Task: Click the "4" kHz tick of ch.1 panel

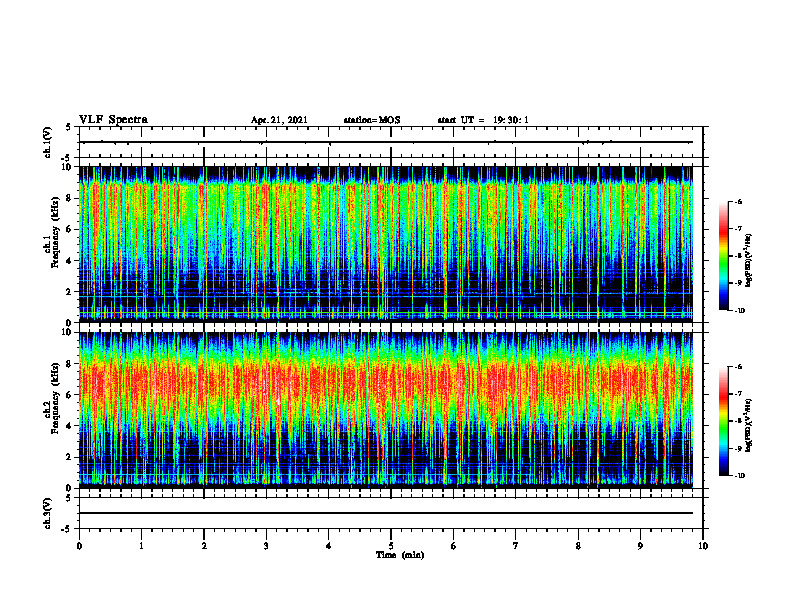Action: (70, 261)
